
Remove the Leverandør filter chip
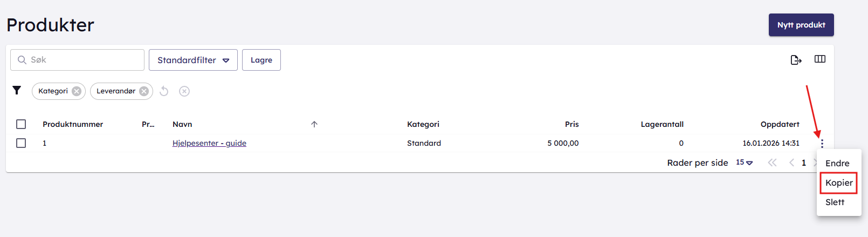[x=144, y=91]
